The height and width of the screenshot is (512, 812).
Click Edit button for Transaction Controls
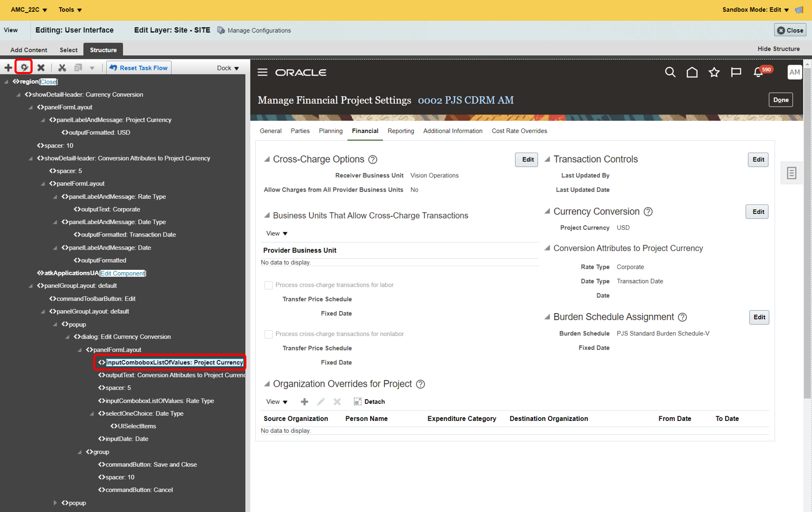[758, 160]
